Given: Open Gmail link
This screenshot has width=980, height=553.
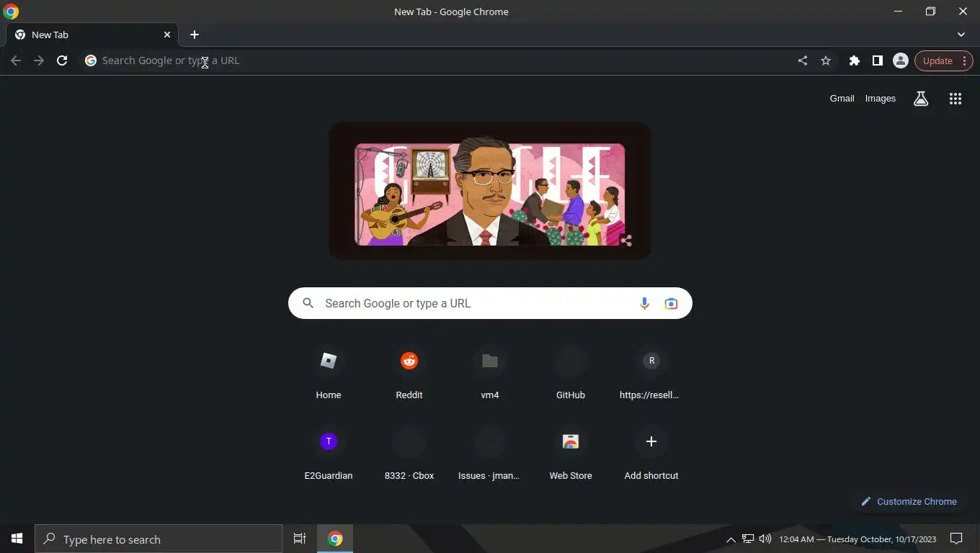Looking at the screenshot, I should (x=842, y=99).
